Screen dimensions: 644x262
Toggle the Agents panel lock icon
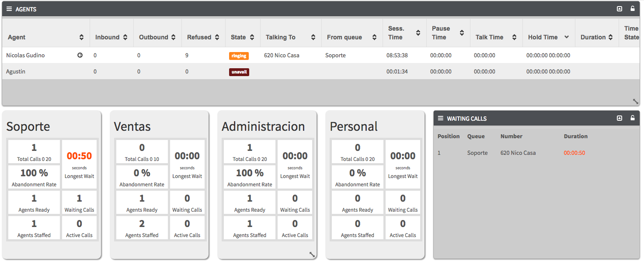(633, 9)
